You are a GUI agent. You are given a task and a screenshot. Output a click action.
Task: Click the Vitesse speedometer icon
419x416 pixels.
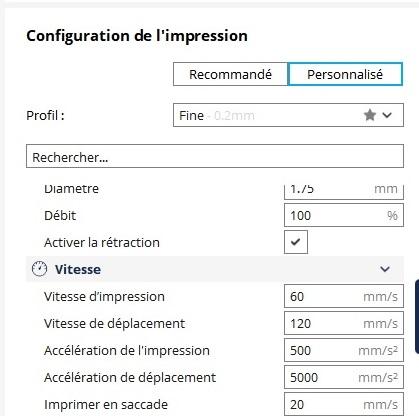point(39,269)
